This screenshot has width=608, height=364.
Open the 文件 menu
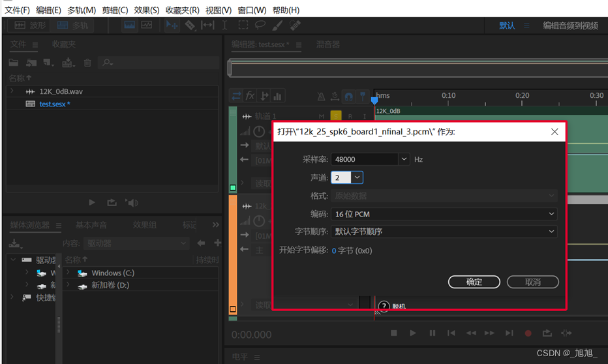pyautogui.click(x=17, y=10)
